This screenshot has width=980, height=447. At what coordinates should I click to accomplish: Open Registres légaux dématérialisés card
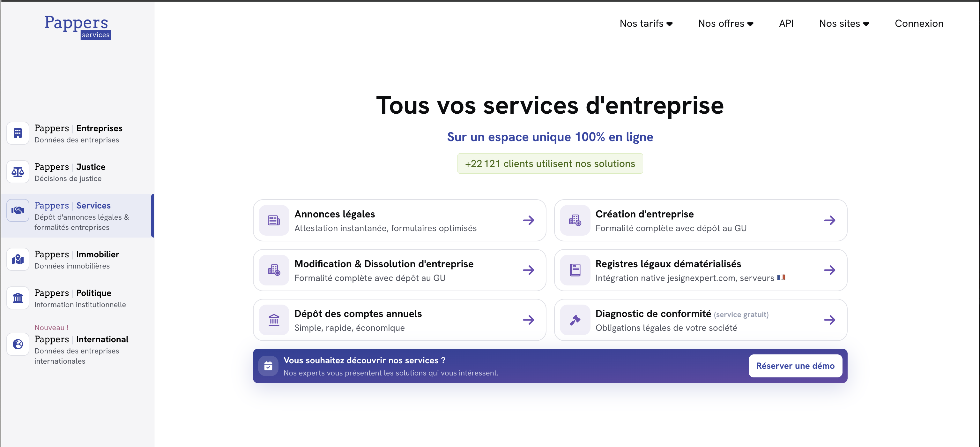[x=700, y=270]
